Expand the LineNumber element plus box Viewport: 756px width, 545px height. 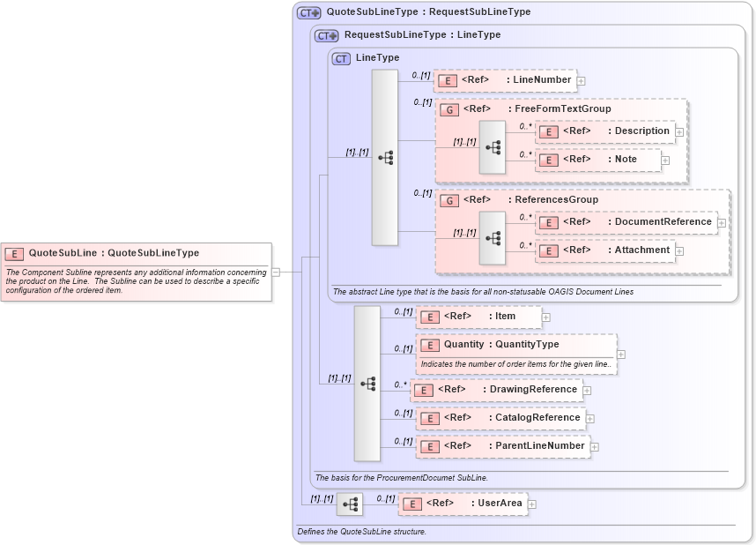coord(580,79)
